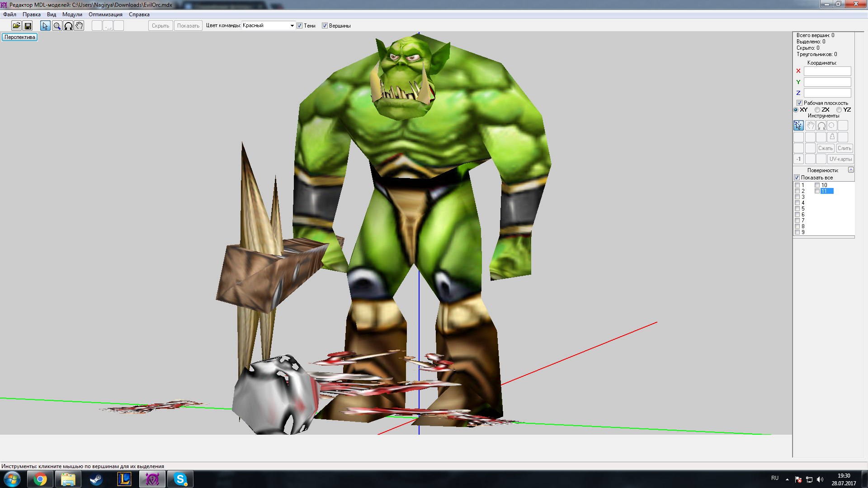Choose the rotate tool in the Инструменты panel
Screen dimensions: 868x488
821,126
